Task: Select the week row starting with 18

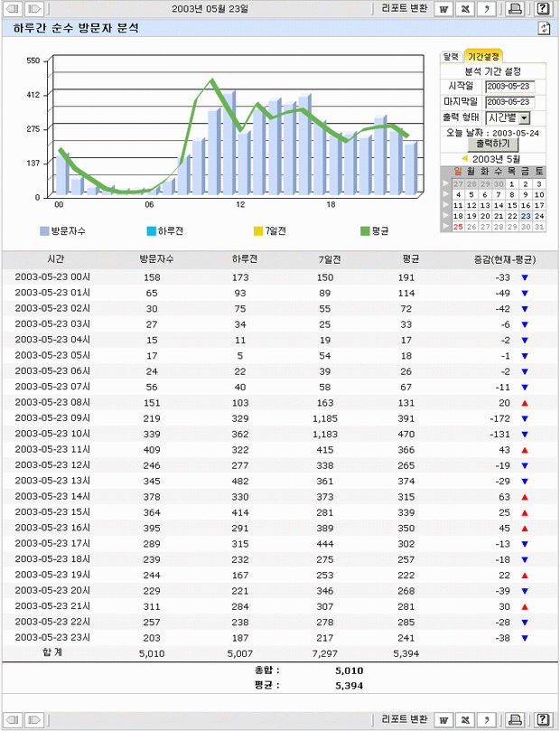Action: pyautogui.click(x=446, y=215)
